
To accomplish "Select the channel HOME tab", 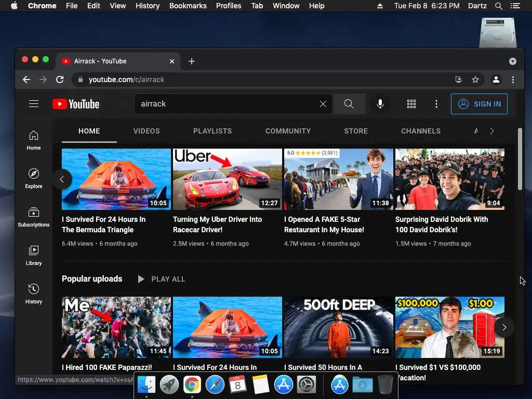I will [89, 131].
